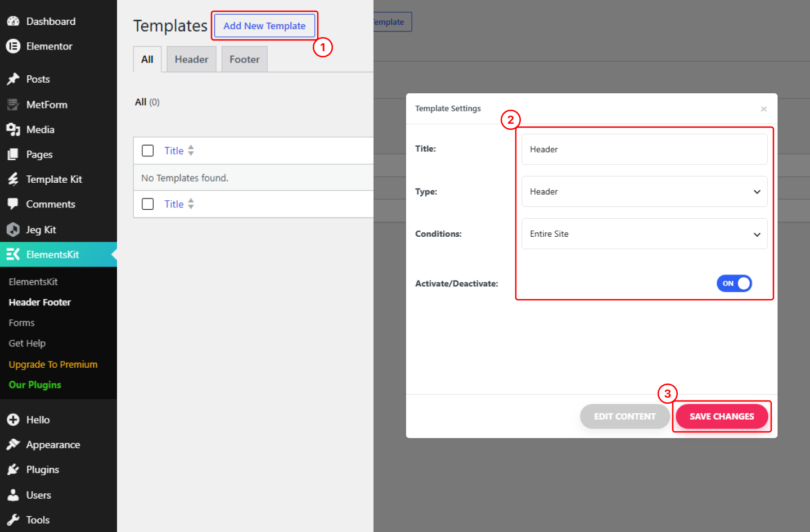810x532 pixels.
Task: Click EDIT CONTENT button
Action: [x=625, y=417]
